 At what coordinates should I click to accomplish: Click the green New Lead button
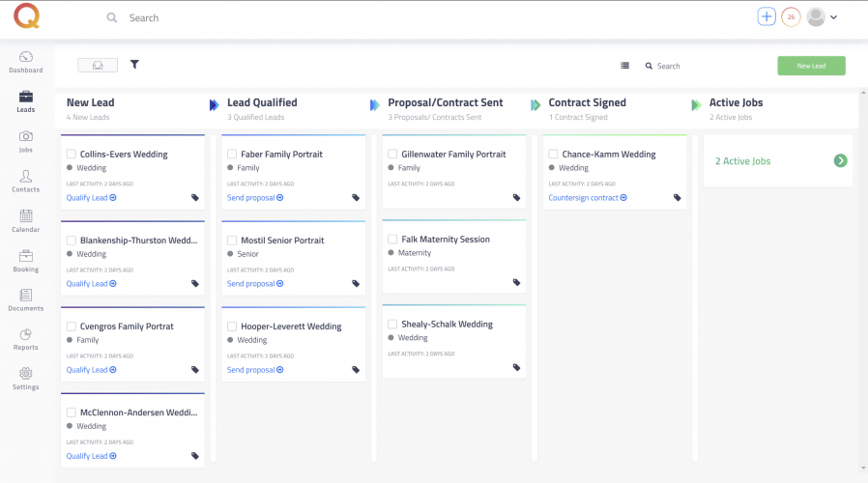pos(811,66)
